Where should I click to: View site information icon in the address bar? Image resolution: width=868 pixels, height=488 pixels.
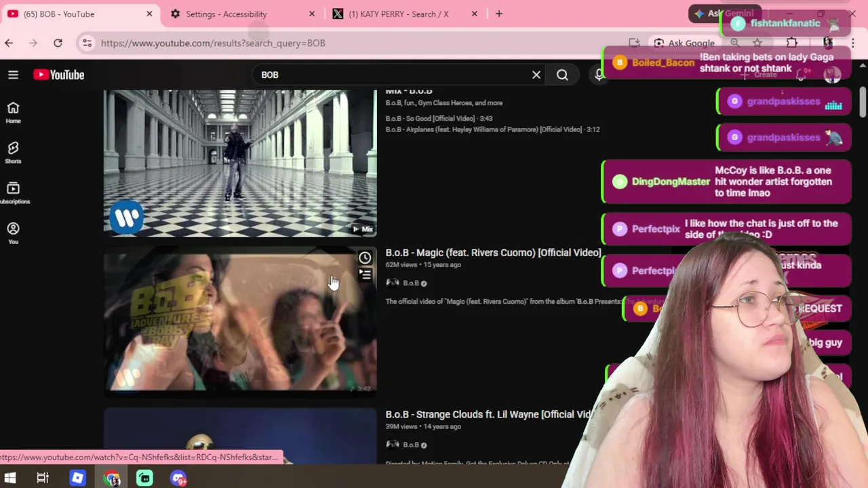pos(87,43)
